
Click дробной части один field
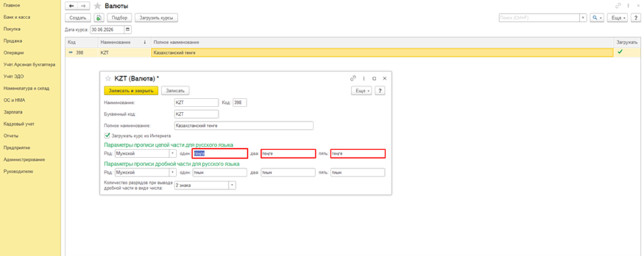tap(220, 173)
